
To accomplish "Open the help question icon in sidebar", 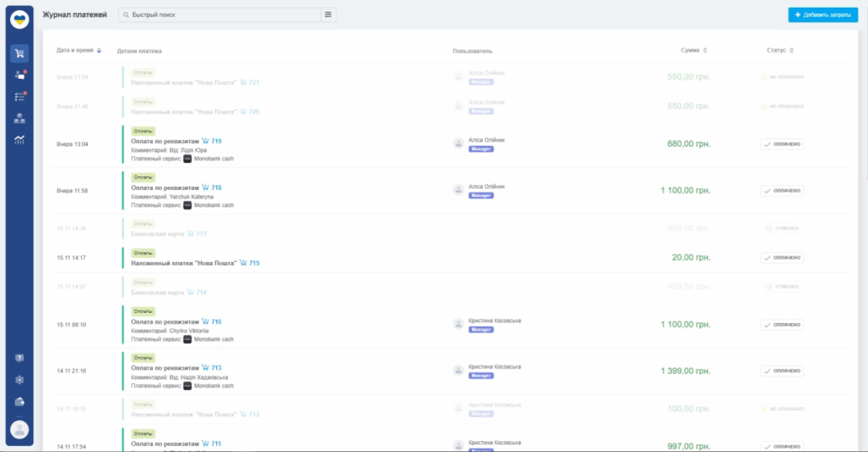I will point(19,358).
